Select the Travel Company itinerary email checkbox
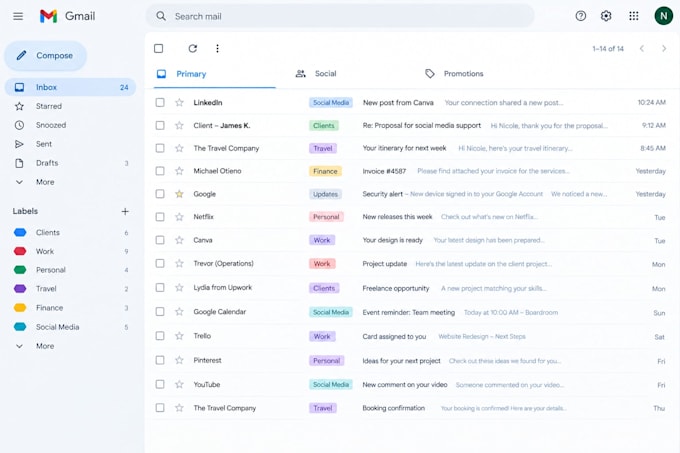This screenshot has height=453, width=680. pyautogui.click(x=160, y=148)
